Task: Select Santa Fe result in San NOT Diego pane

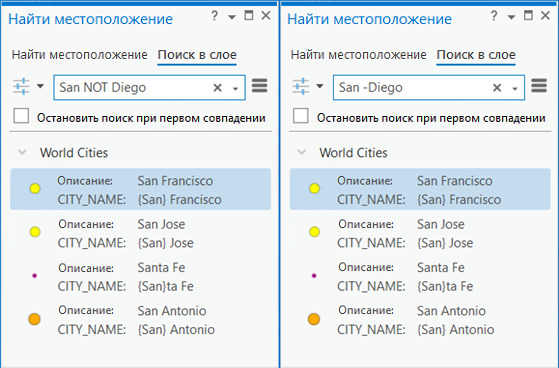Action: pyautogui.click(x=140, y=277)
